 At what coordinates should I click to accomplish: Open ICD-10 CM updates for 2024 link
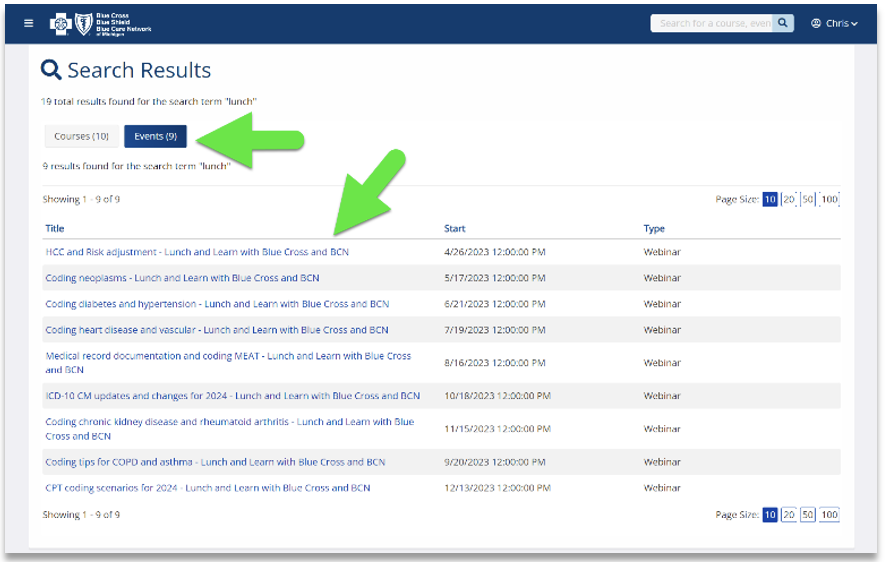233,396
